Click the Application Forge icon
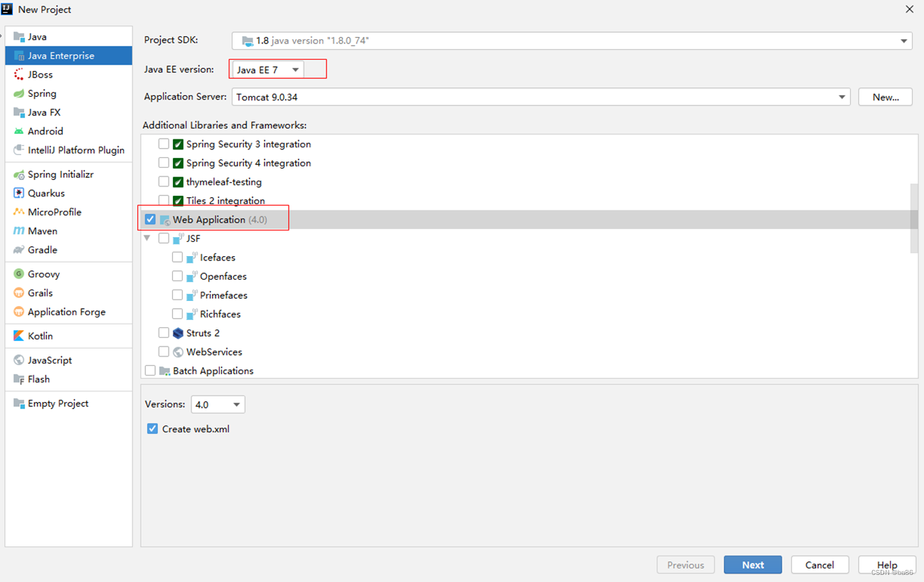Viewport: 924px width, 582px height. [x=19, y=312]
